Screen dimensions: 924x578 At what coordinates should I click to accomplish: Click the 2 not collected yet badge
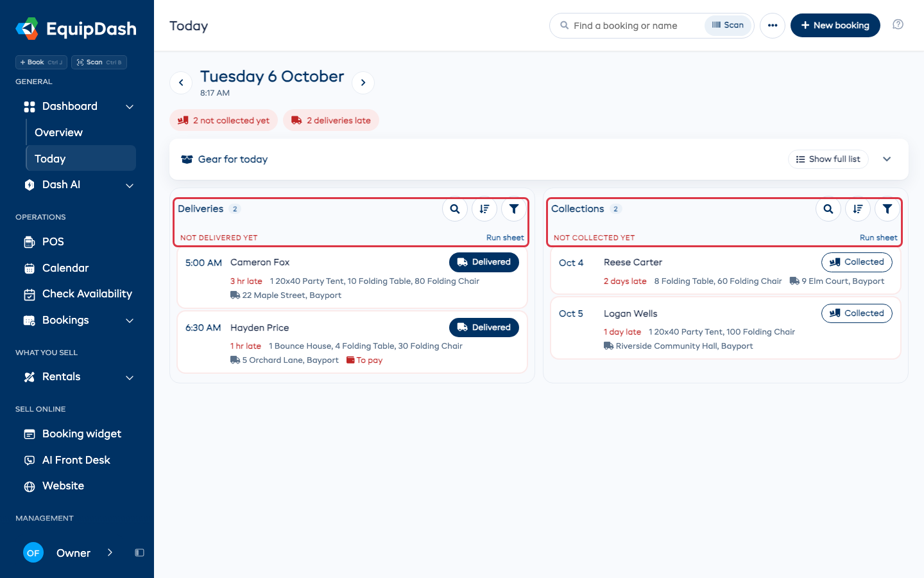(x=223, y=120)
